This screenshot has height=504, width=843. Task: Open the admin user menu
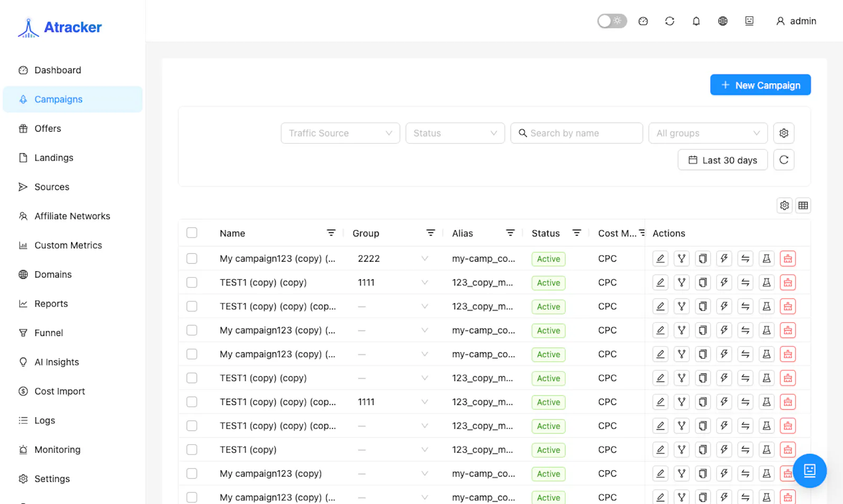click(x=796, y=21)
